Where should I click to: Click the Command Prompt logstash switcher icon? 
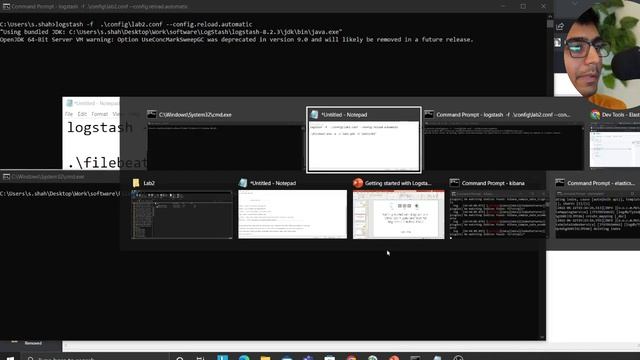coord(429,115)
